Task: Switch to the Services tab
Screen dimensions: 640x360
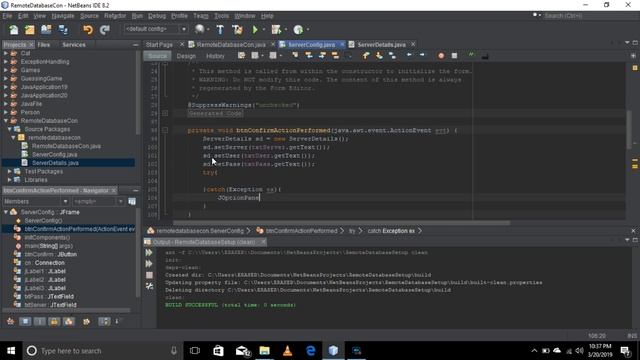Action: tap(74, 44)
